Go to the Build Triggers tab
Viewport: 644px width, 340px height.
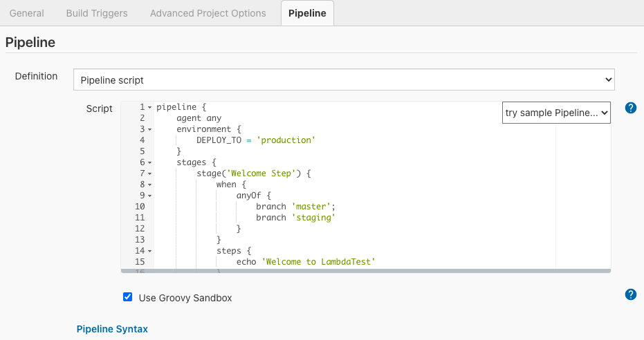tap(97, 13)
